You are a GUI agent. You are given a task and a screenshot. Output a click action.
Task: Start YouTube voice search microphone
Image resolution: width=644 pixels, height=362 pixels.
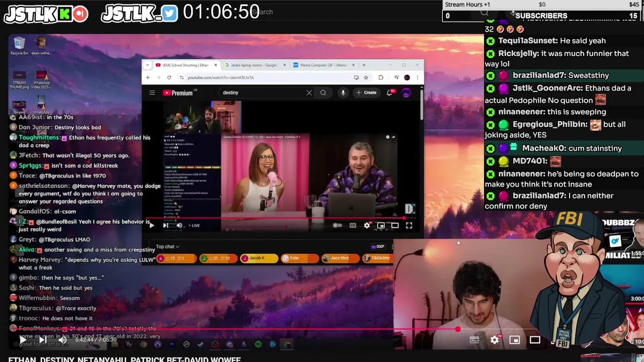pos(343,93)
